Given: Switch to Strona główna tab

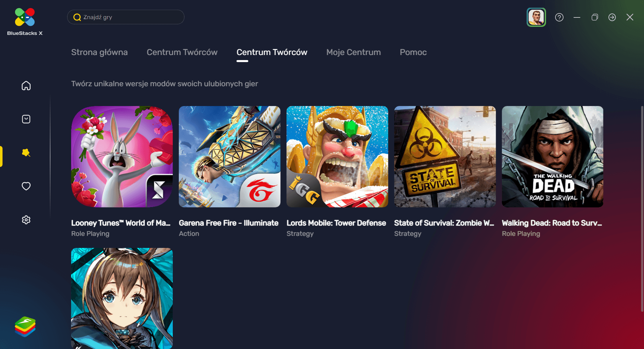Looking at the screenshot, I should (99, 52).
